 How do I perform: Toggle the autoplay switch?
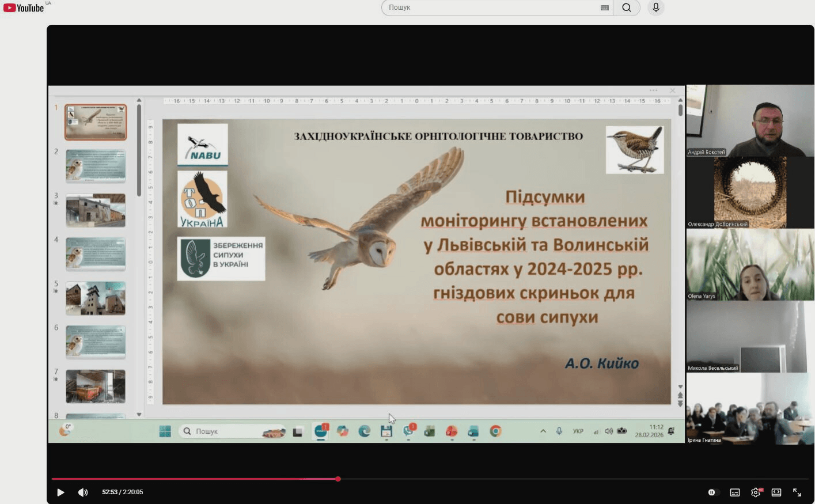pos(713,492)
